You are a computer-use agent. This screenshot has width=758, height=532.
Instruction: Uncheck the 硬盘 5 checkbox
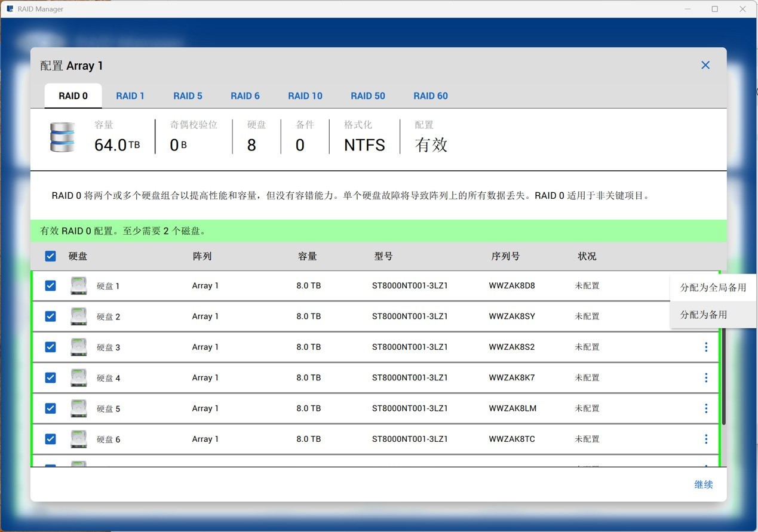tap(50, 408)
